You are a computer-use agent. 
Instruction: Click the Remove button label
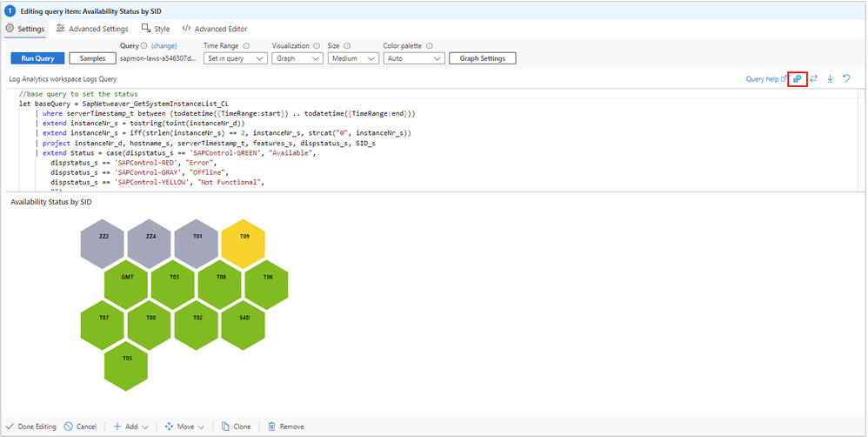point(291,427)
